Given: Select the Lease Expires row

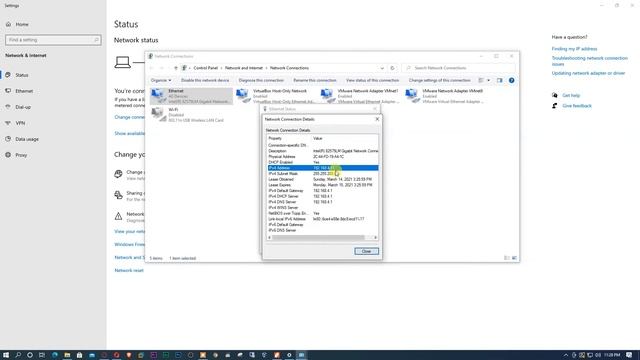Looking at the screenshot, I should pyautogui.click(x=322, y=185).
